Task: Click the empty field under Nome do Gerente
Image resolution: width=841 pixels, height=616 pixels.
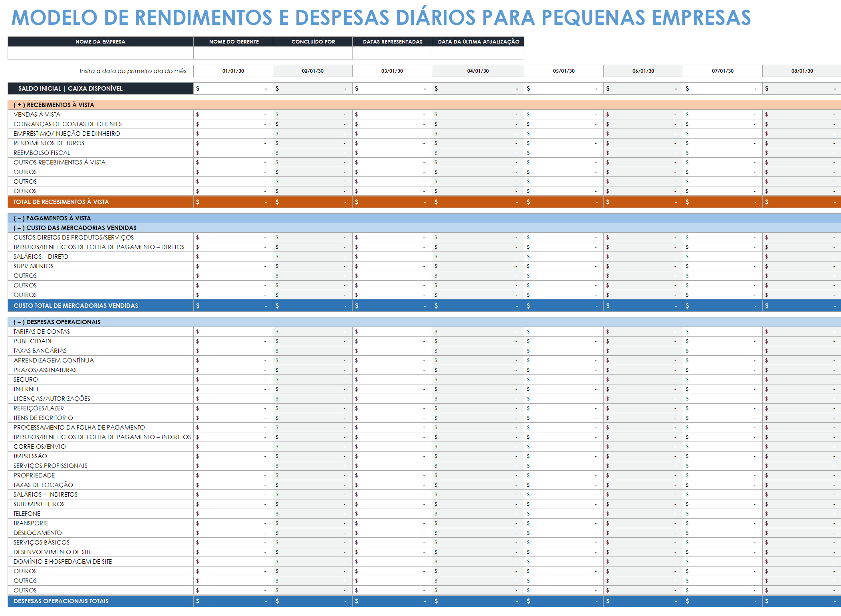Action: (x=233, y=53)
